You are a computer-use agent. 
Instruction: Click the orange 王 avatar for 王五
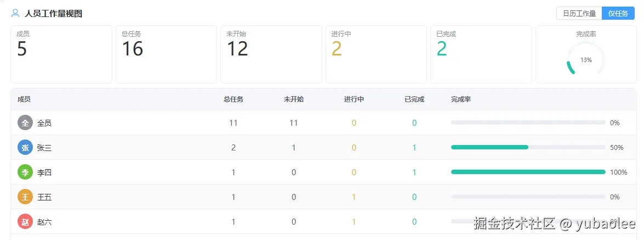click(x=25, y=197)
